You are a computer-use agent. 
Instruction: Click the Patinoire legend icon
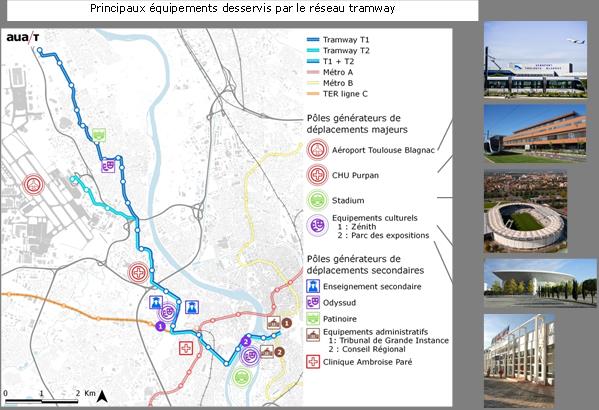click(313, 319)
